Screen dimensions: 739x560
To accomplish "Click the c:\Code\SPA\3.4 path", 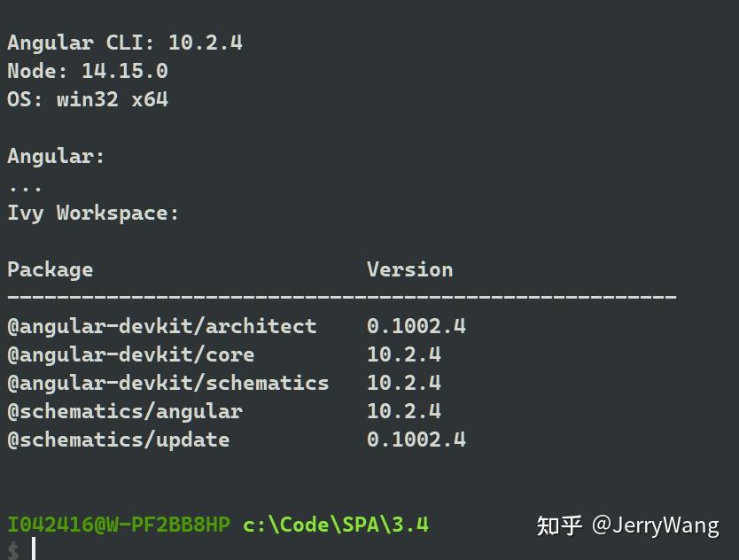I will click(336, 525).
